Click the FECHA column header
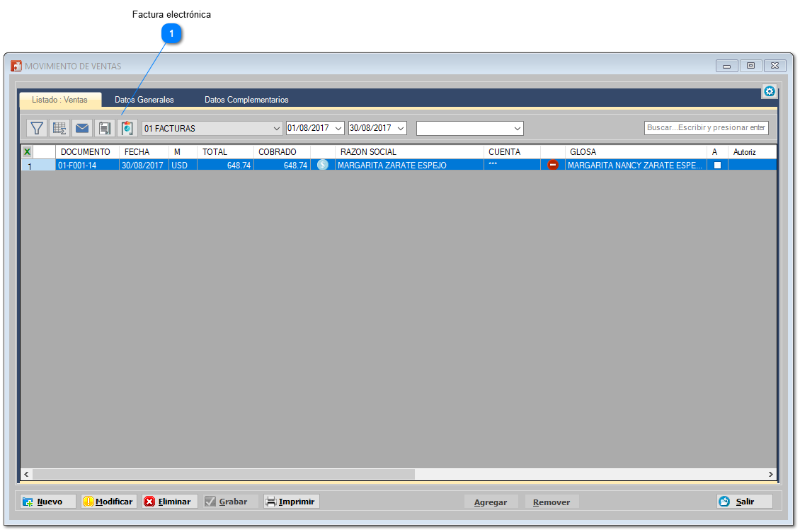 click(x=144, y=151)
